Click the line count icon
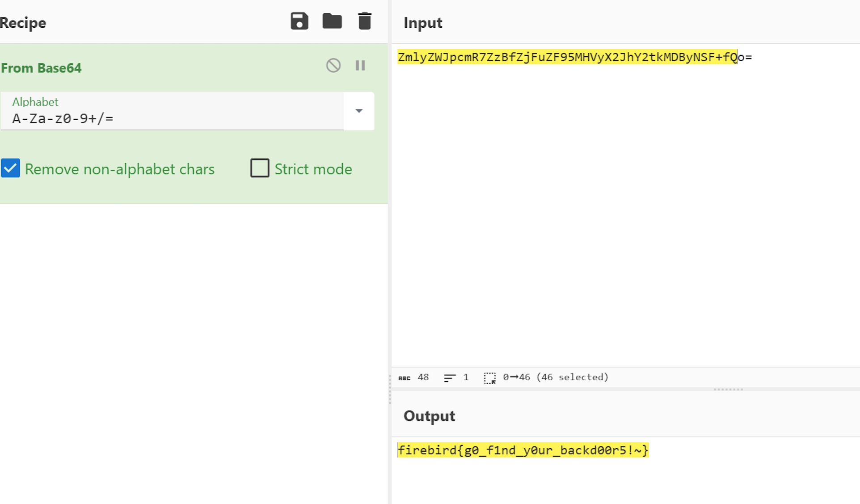Image resolution: width=860 pixels, height=504 pixels. (449, 378)
